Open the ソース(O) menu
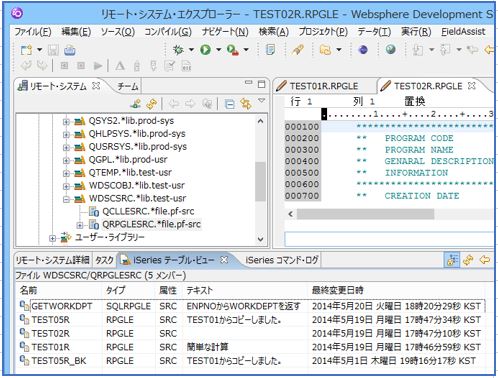Viewport: 498px width, 378px height. pyautogui.click(x=118, y=32)
